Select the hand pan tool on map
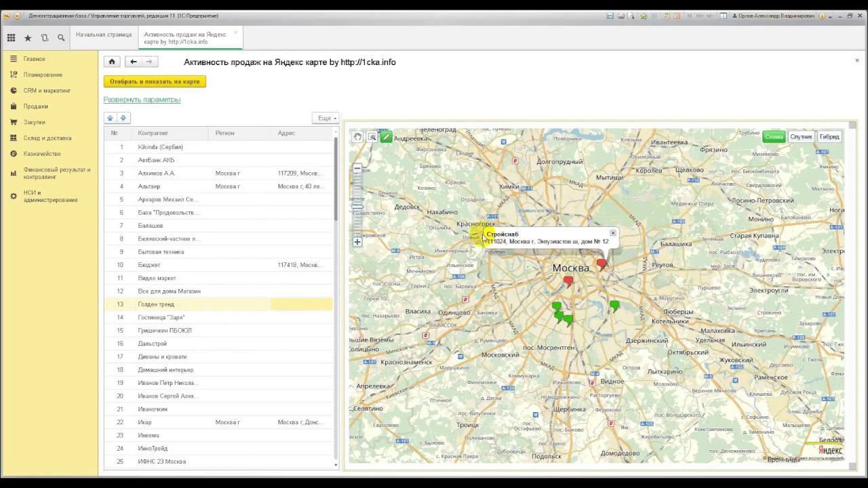 coord(357,137)
